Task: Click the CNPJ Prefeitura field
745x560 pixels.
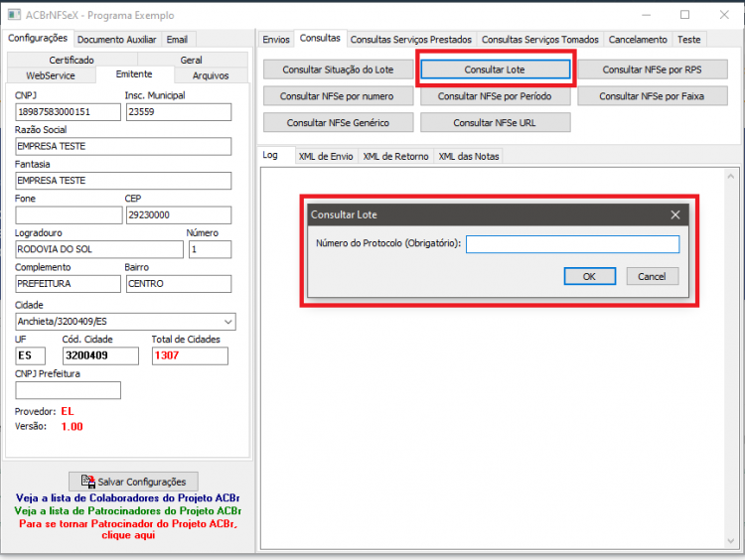Action: pos(68,390)
